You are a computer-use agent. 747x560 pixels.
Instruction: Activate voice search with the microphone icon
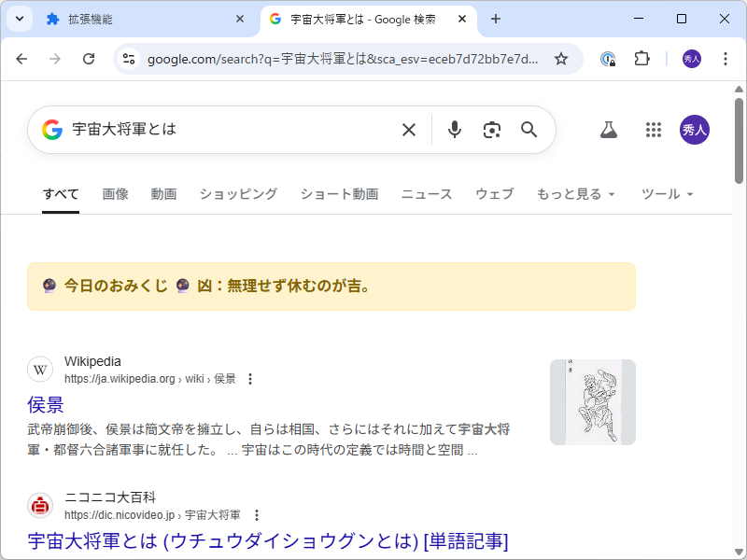click(x=454, y=130)
